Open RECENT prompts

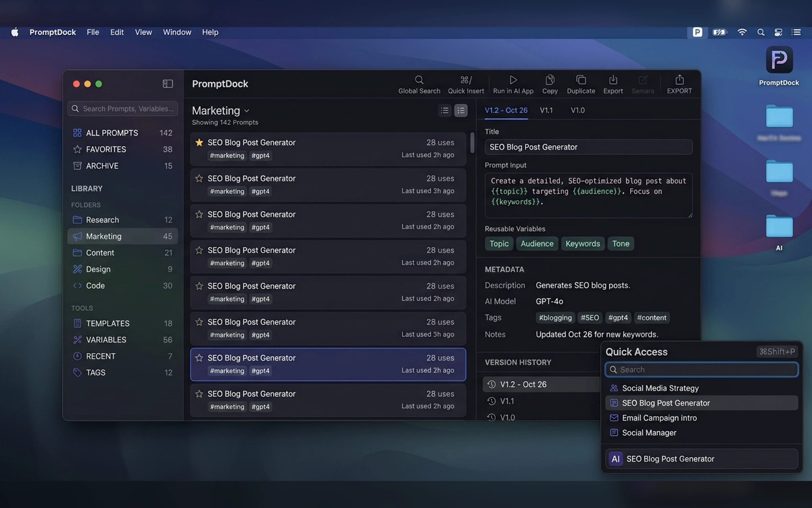point(122,356)
